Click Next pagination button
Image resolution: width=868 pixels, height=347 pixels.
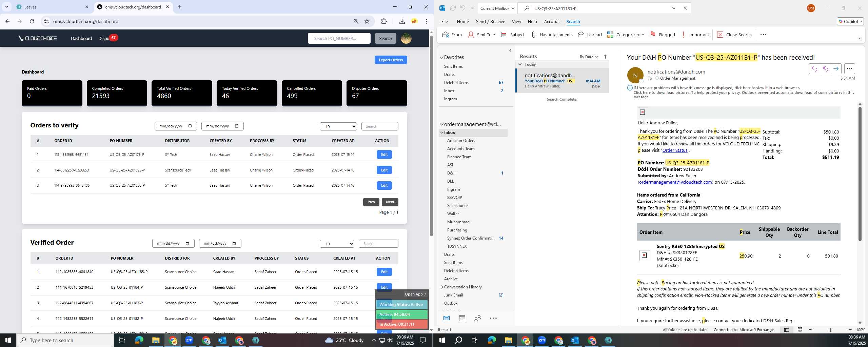390,202
